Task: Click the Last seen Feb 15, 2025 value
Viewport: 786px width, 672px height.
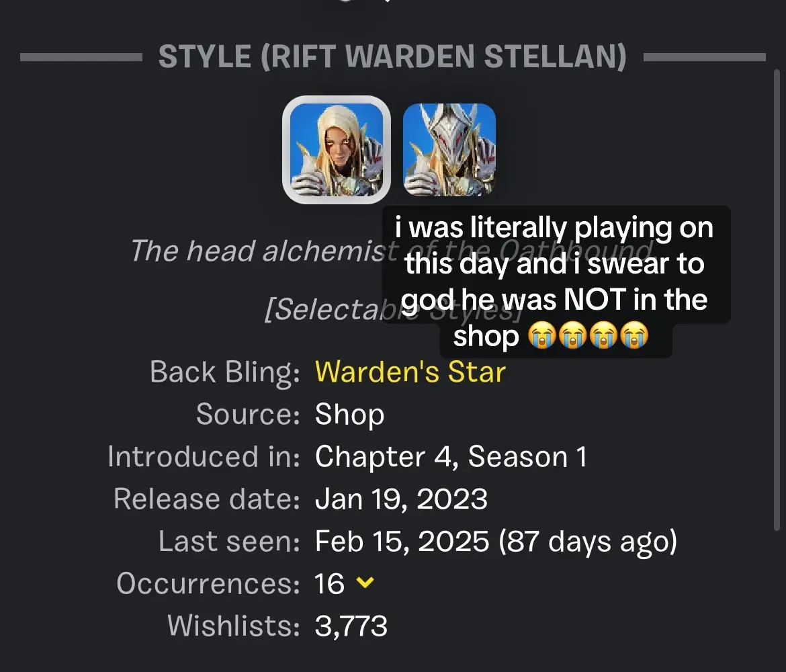Action: pos(496,542)
